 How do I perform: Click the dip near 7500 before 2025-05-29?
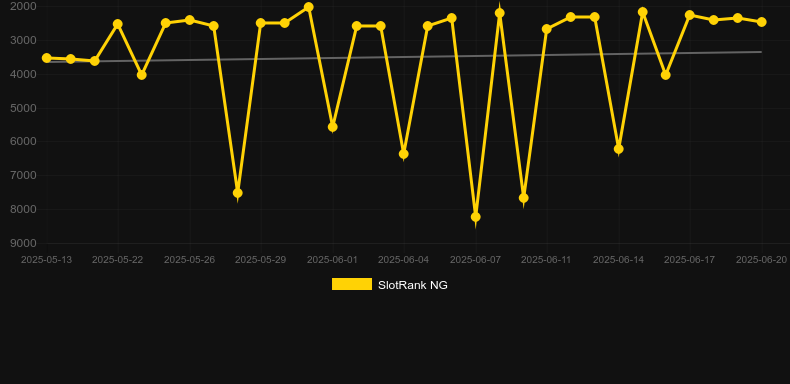237,193
